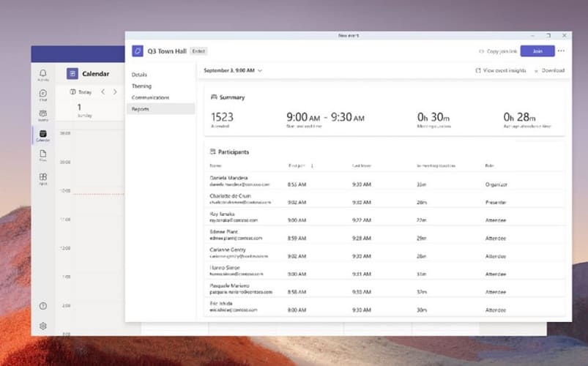Select Reports section in event menu
The height and width of the screenshot is (366, 588).
[160, 109]
